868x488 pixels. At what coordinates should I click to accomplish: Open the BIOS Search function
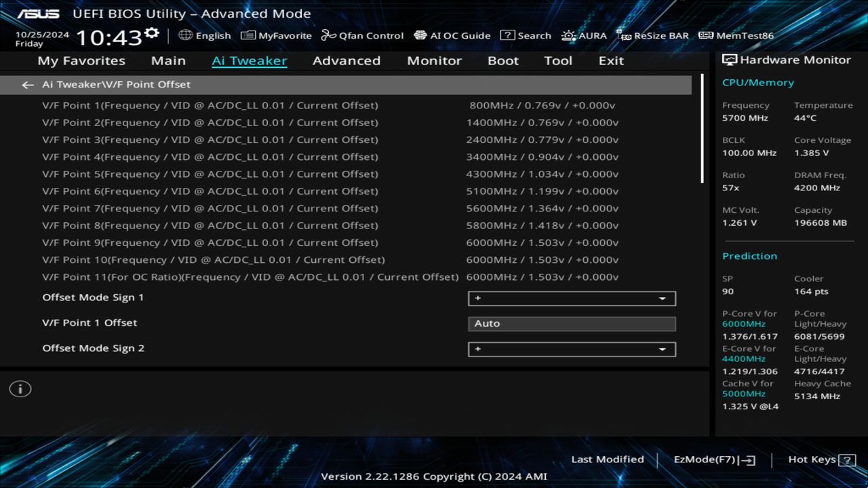tap(526, 35)
